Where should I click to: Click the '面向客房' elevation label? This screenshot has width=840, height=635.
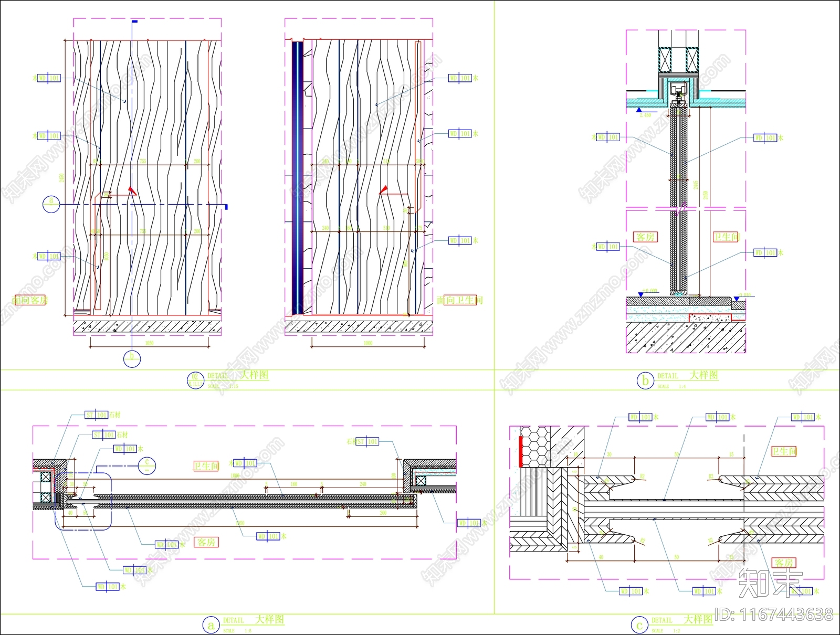(x=30, y=300)
